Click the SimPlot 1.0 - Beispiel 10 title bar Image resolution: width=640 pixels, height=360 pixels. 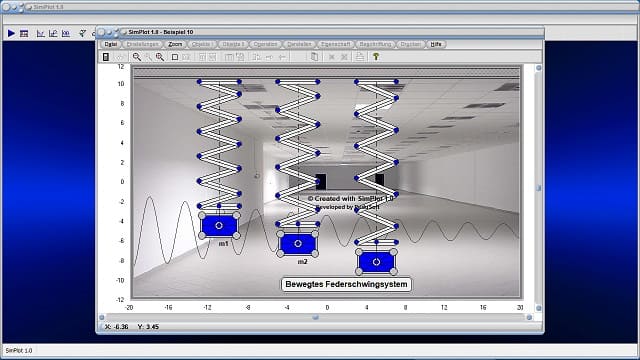click(320, 32)
